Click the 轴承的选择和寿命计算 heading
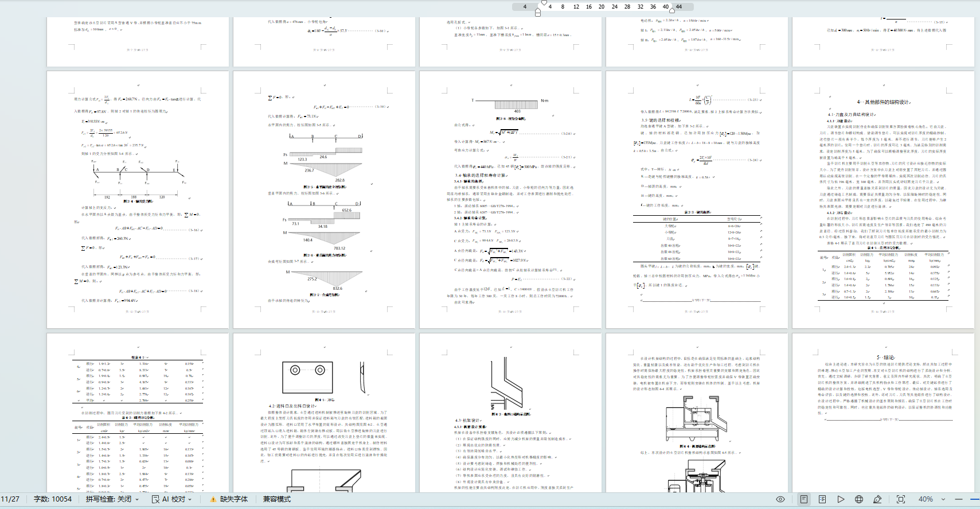This screenshot has width=980, height=509. (483, 176)
